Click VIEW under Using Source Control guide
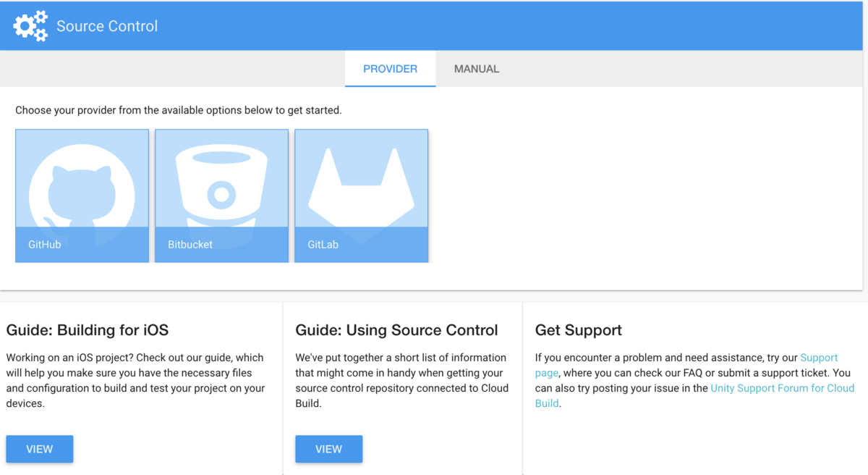 point(328,449)
